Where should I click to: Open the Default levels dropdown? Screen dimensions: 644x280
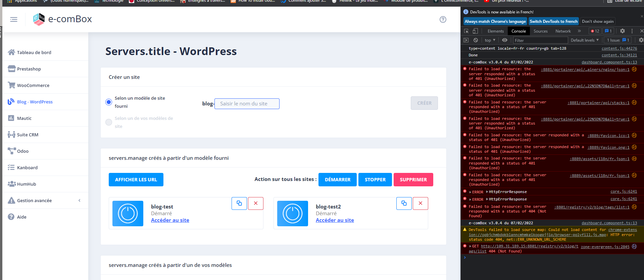[585, 40]
